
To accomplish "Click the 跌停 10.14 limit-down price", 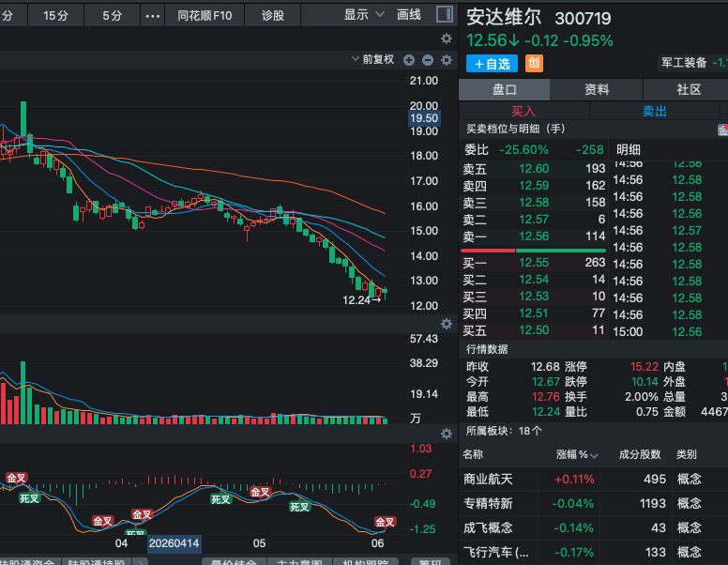I will tap(645, 382).
